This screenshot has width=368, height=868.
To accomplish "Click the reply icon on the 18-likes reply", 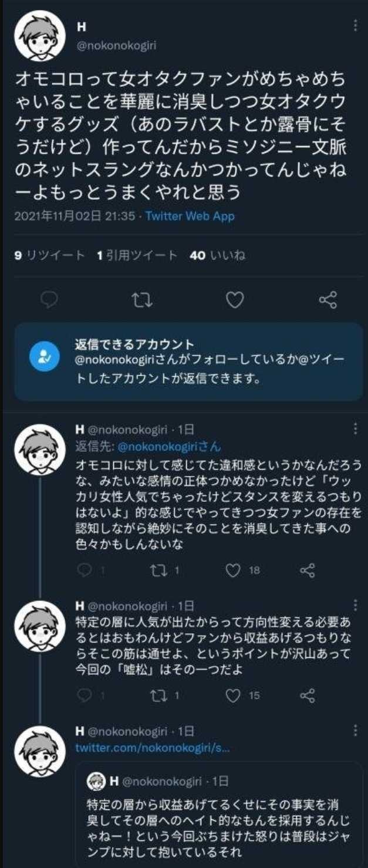I will pos(84,570).
